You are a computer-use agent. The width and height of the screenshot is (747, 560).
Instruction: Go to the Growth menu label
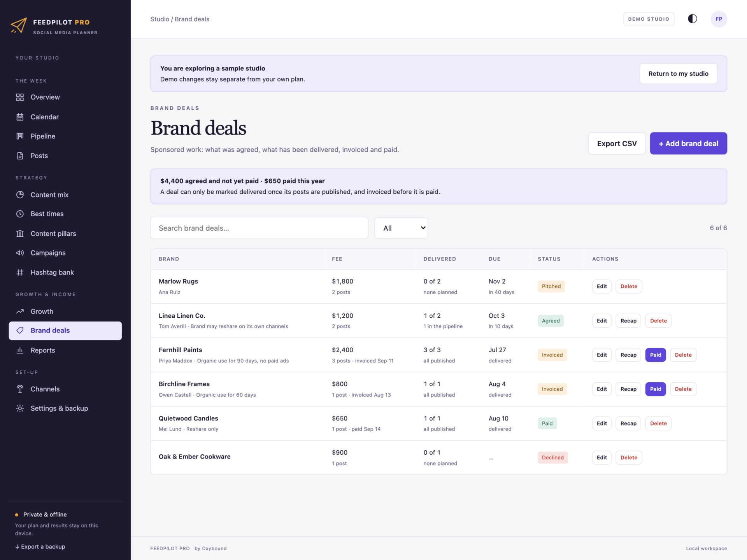42,311
